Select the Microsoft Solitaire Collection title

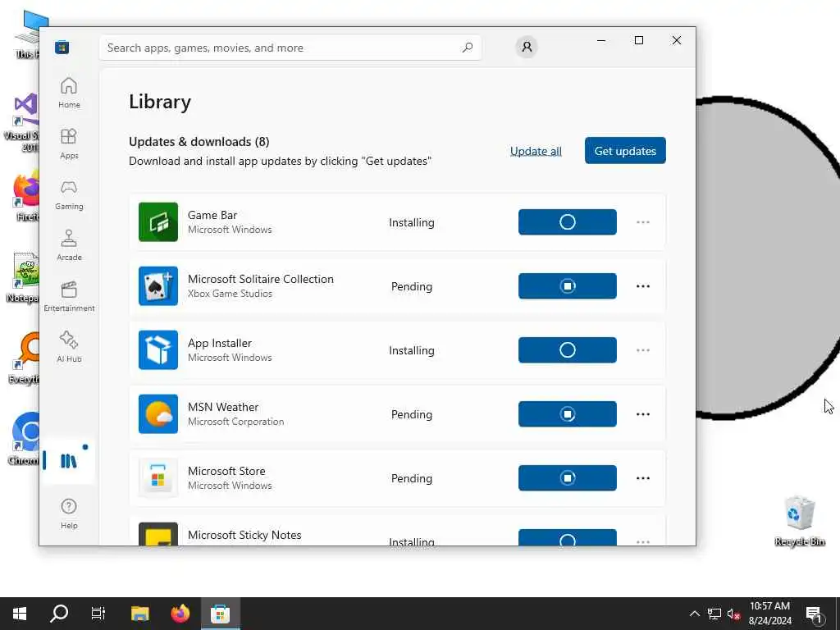pos(260,279)
